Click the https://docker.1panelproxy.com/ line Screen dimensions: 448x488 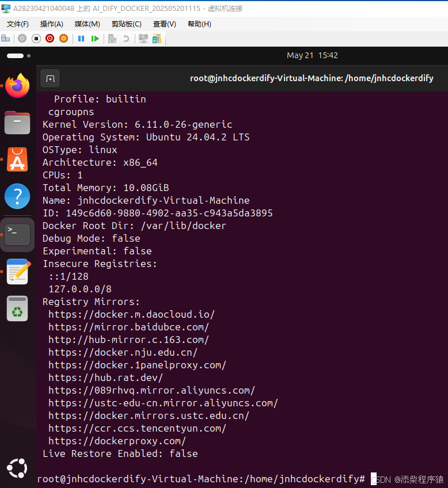(137, 365)
